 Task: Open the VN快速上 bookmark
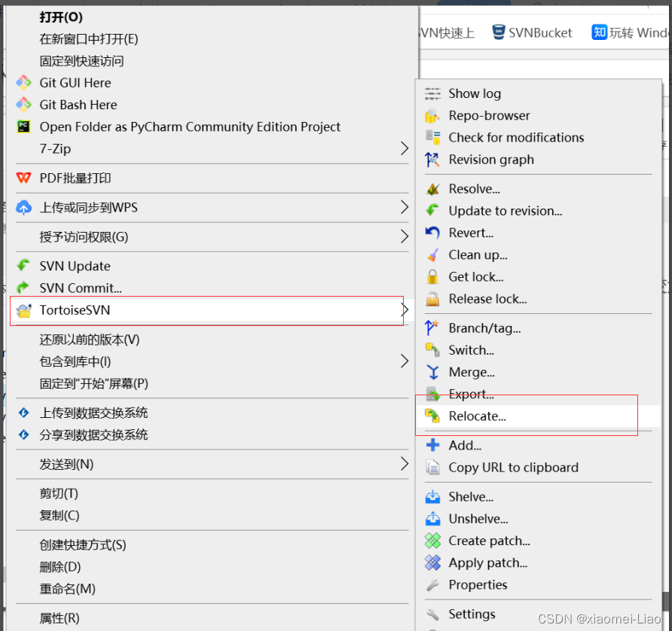tap(447, 33)
